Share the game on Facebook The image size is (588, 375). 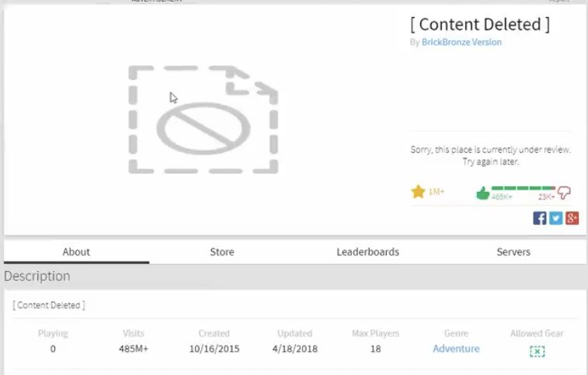click(540, 218)
